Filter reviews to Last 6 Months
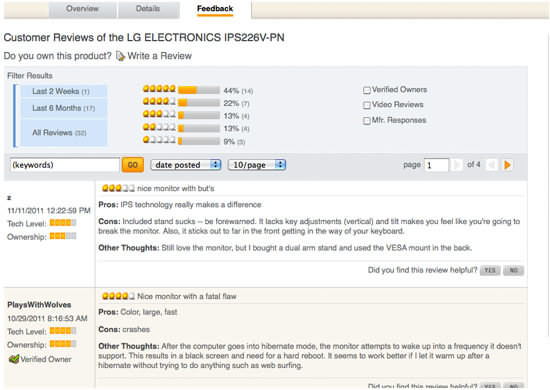 (63, 108)
